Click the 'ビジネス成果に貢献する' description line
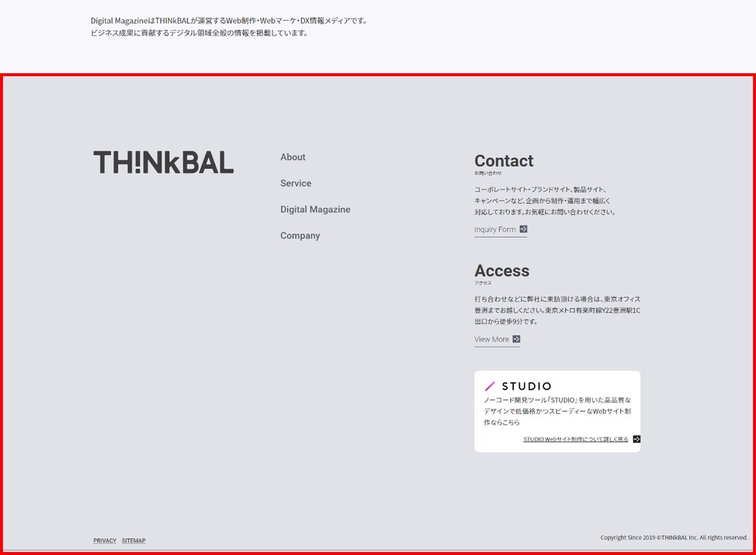The height and width of the screenshot is (555, 756). click(199, 32)
